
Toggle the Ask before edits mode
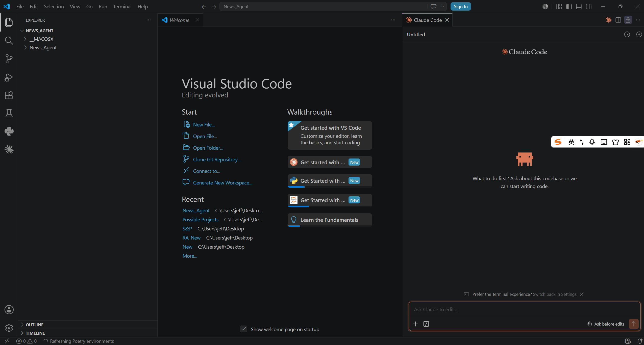(606, 324)
